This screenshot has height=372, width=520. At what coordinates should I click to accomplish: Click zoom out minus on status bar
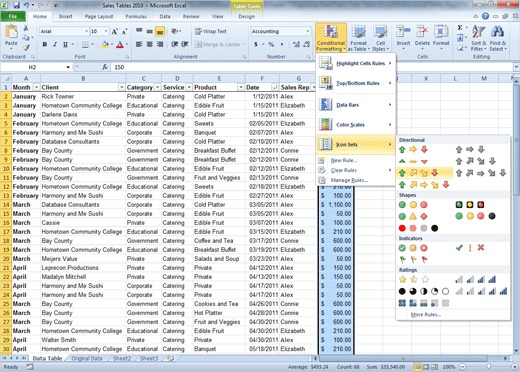pyautogui.click(x=462, y=367)
